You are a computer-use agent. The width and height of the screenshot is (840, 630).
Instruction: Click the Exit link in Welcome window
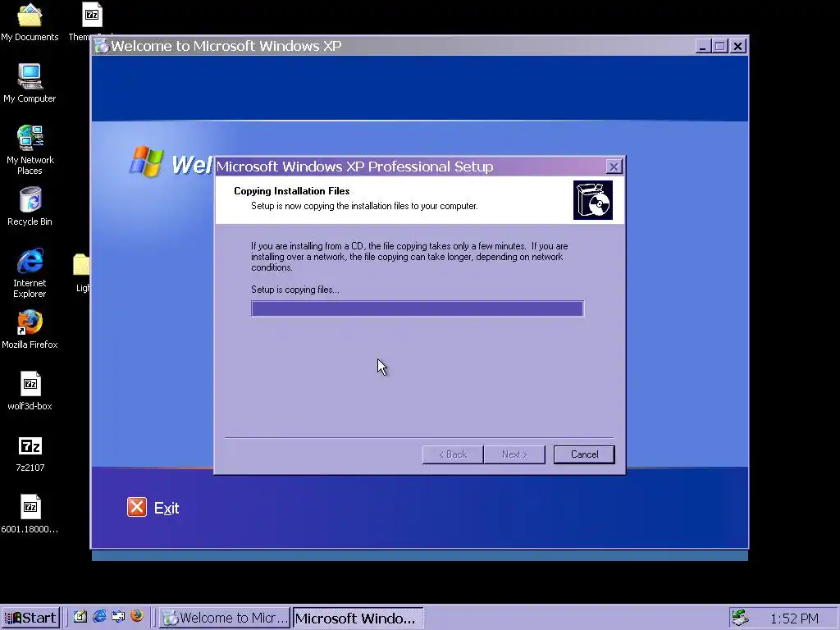click(167, 508)
